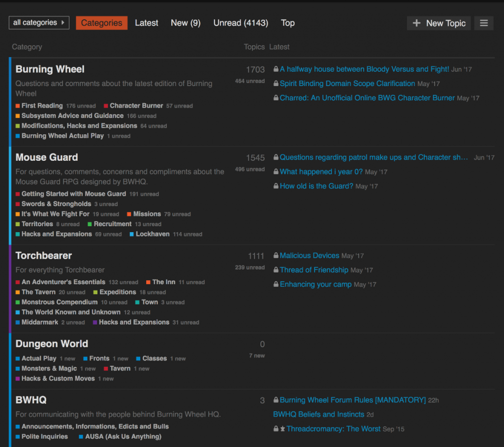504x447 pixels.
Task: Open Burning Wheel Actual Play subcategory
Action: (63, 136)
